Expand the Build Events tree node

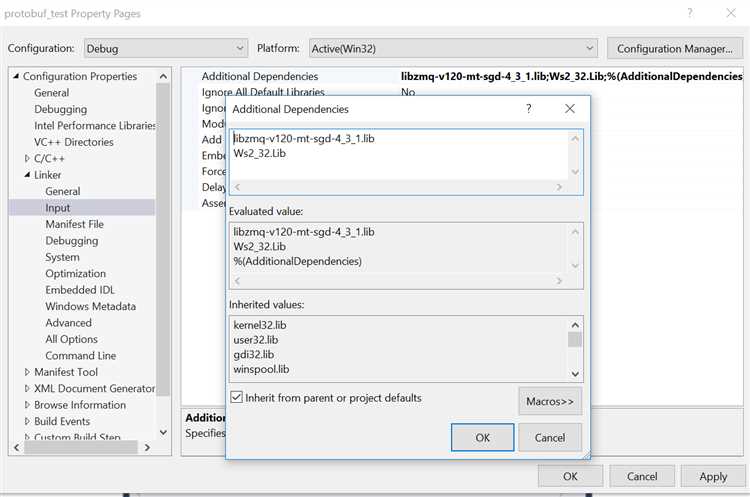click(x=27, y=421)
